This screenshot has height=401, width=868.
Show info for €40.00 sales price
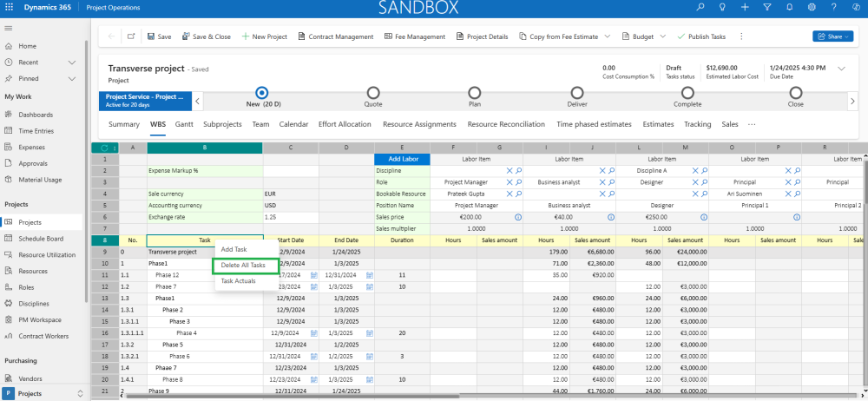(x=611, y=217)
